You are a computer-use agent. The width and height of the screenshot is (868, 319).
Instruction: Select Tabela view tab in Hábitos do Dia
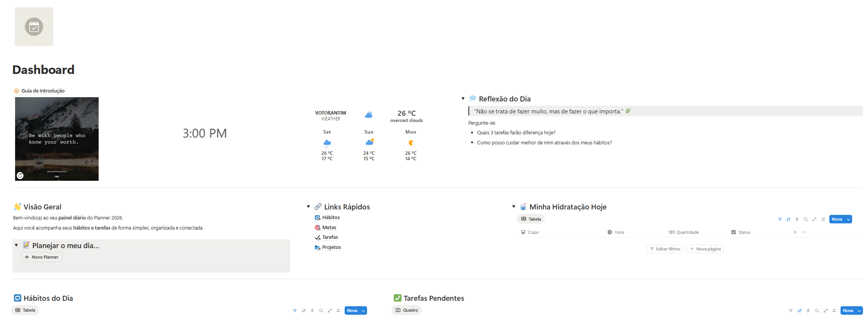click(x=26, y=310)
